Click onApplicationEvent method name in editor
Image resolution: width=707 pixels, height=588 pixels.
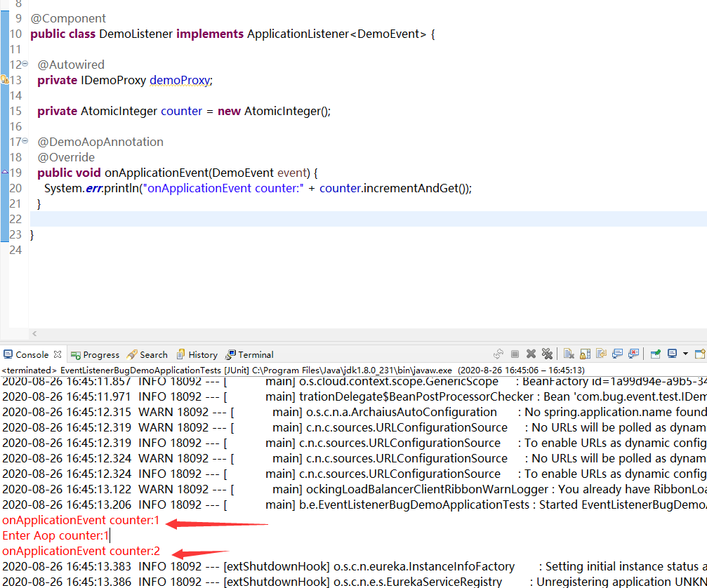[157, 173]
